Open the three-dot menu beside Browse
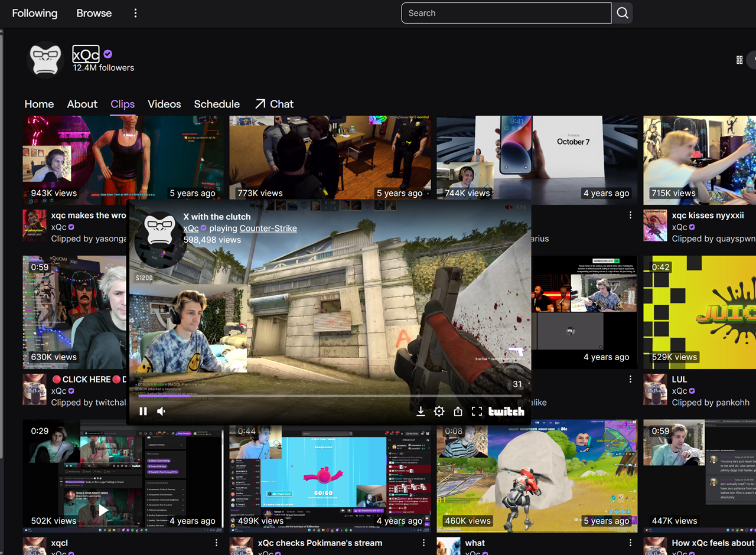The height and width of the screenshot is (555, 756). pos(135,13)
